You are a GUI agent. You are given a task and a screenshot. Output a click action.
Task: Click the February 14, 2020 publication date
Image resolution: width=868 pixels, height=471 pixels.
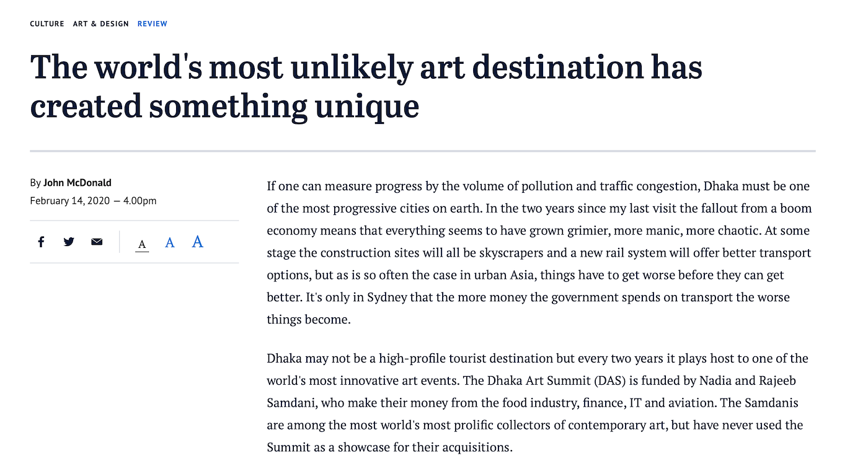click(69, 201)
